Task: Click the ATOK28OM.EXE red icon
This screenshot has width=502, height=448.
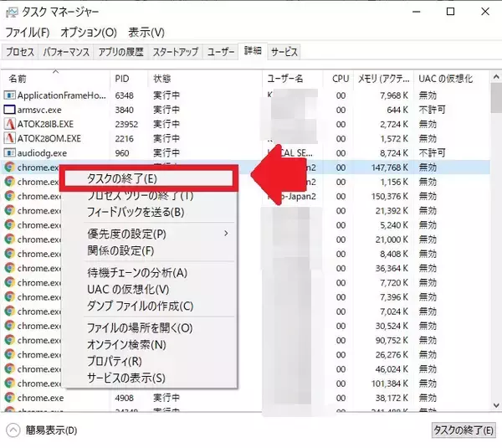Action: [10, 138]
